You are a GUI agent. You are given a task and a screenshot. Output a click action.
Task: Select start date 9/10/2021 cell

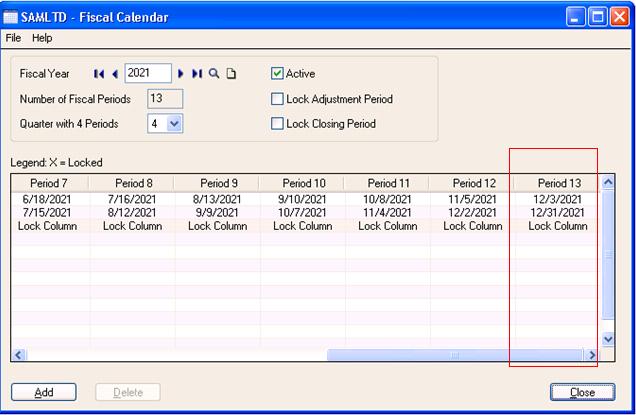(x=302, y=199)
